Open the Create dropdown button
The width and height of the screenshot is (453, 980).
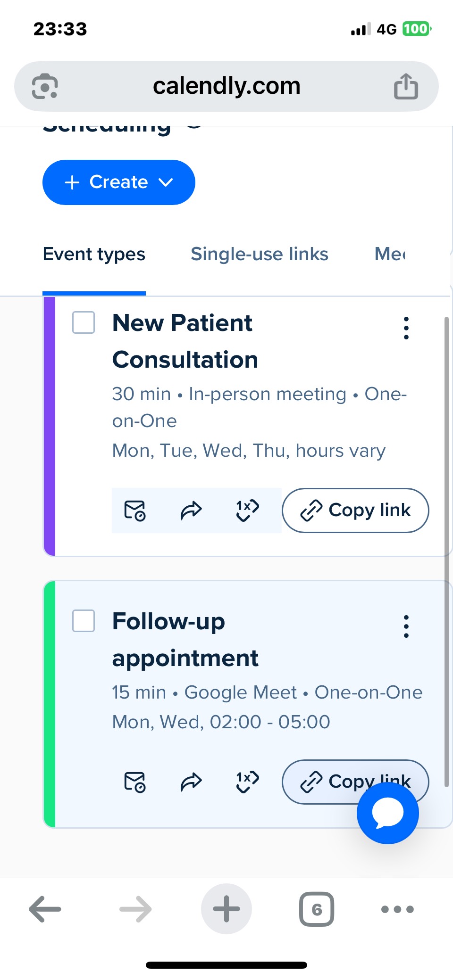119,182
